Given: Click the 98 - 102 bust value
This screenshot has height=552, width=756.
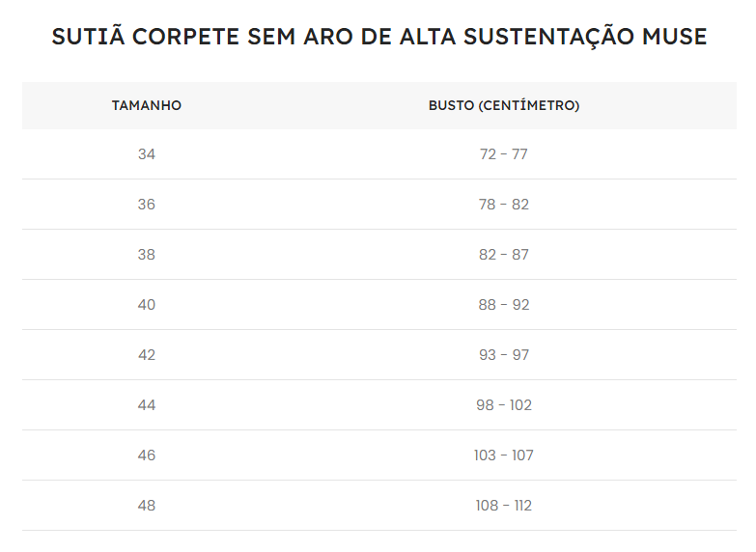Looking at the screenshot, I should click(x=504, y=405).
